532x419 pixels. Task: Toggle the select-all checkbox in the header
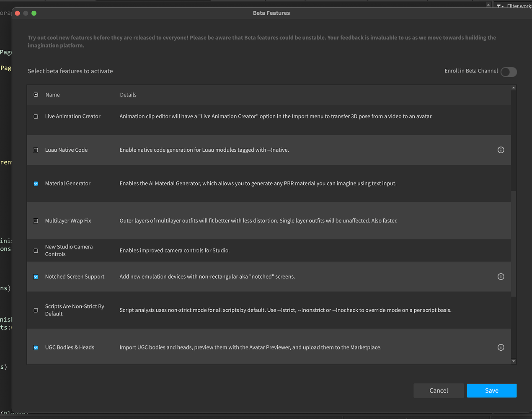pos(36,95)
